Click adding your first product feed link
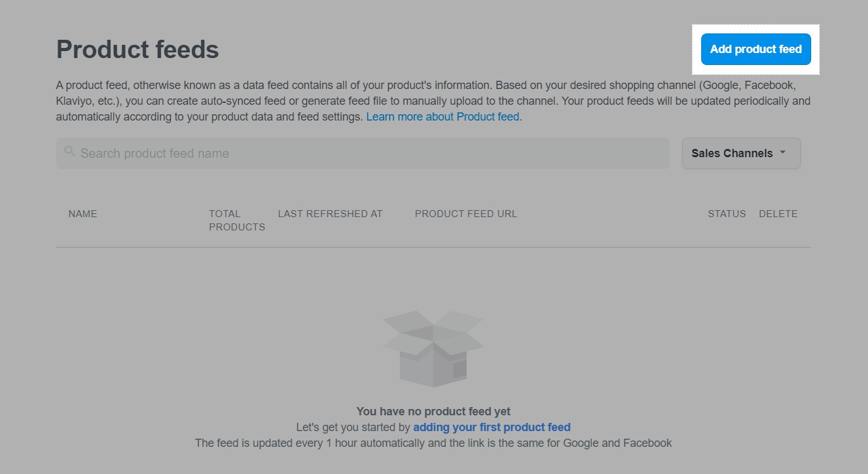Screen dimensions: 868x474 coord(491,427)
